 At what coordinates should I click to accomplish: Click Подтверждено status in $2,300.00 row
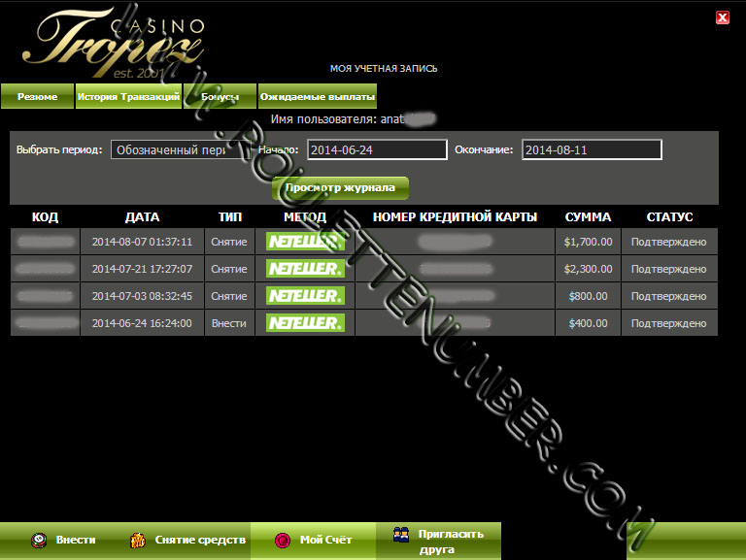pos(669,269)
